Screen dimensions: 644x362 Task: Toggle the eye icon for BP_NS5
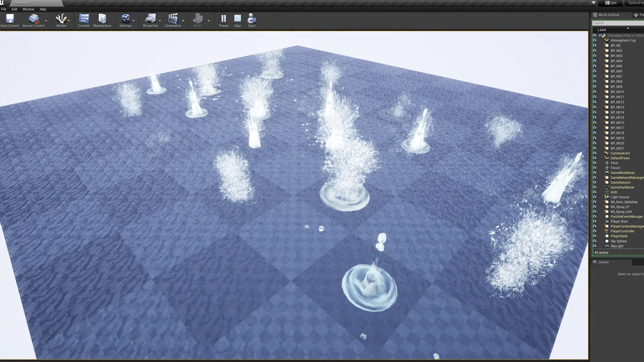595,66
